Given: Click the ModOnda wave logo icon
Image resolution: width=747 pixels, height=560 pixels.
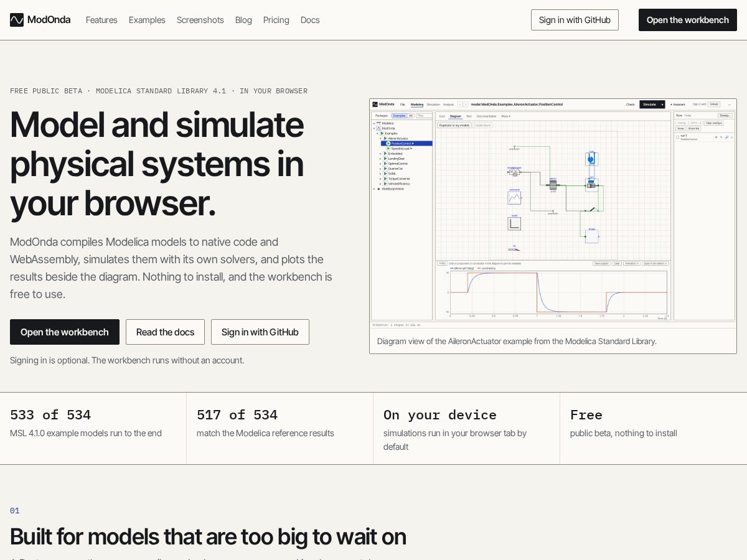Looking at the screenshot, I should click(17, 20).
